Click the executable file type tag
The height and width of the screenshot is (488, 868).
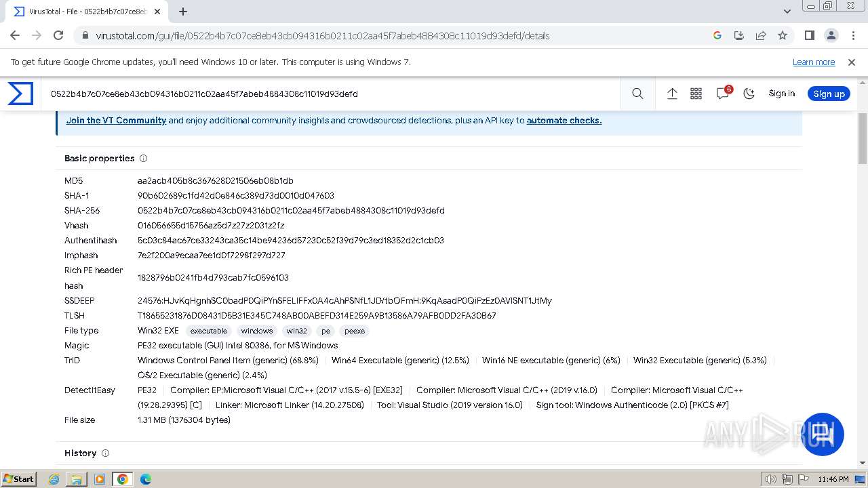(x=209, y=331)
